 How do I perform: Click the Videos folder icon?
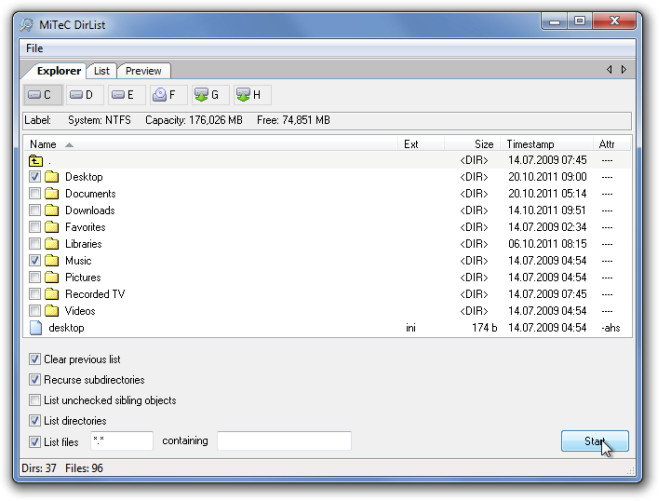52,311
